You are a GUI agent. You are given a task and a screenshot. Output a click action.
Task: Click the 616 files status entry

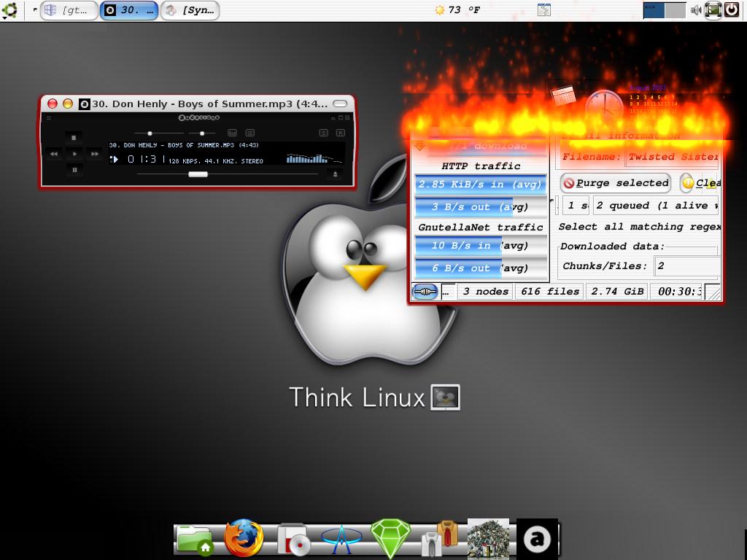(x=550, y=292)
